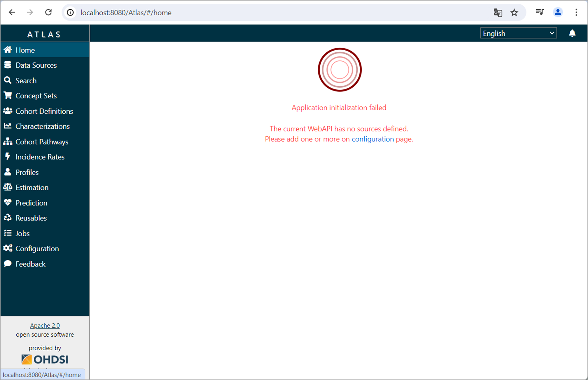
Task: Click the ATLAS title header
Action: 44,34
